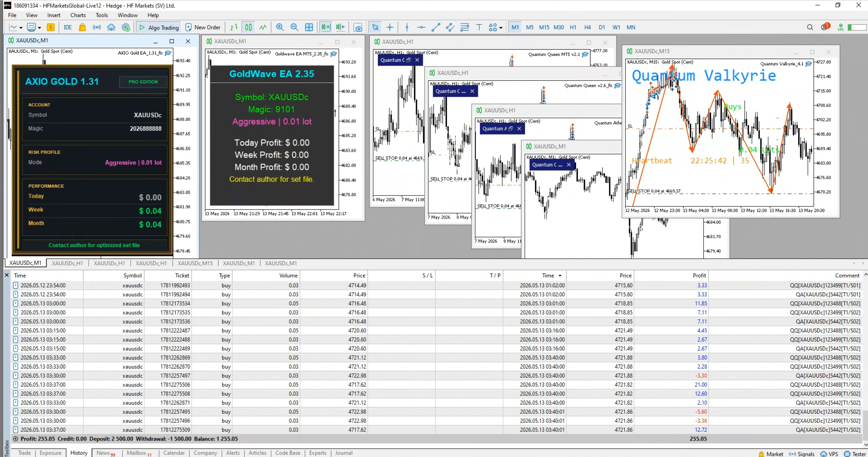Click the connection traffic bar indicator

857,27
